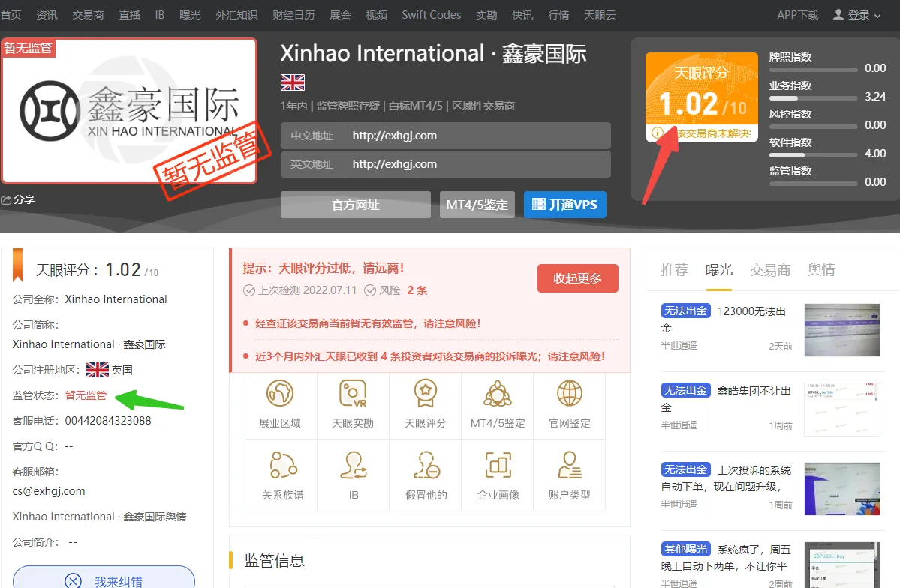
Task: Switch to the 舆情 tab
Action: 821,269
